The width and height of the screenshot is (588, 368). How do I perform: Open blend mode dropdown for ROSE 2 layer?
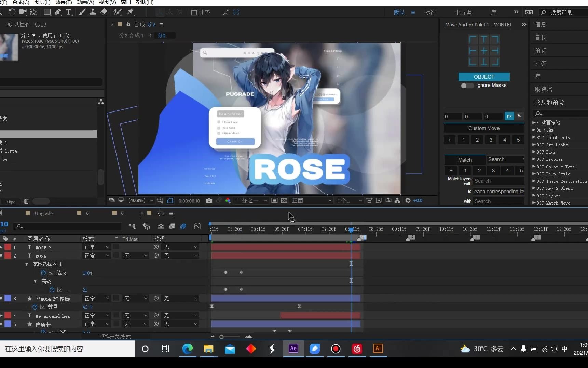pos(97,247)
